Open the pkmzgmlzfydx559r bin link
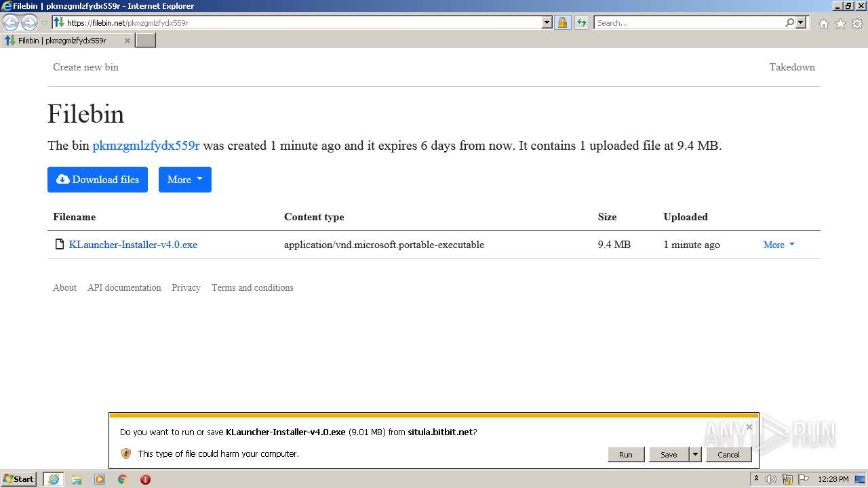Image resolution: width=868 pixels, height=488 pixels. [x=146, y=146]
